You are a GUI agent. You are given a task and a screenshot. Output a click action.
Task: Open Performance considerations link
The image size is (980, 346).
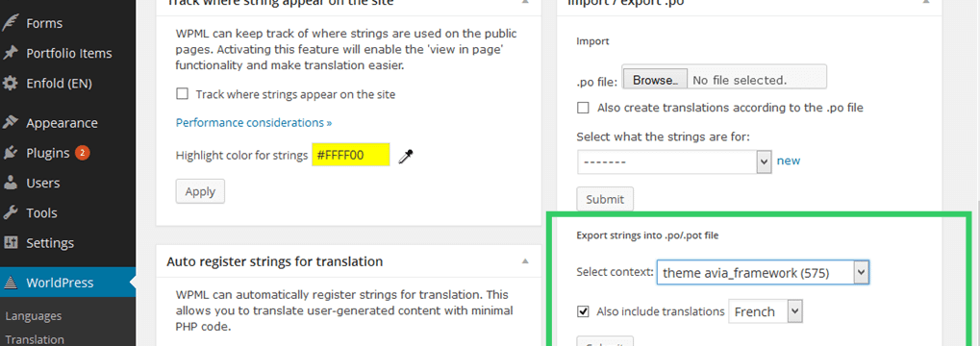254,122
